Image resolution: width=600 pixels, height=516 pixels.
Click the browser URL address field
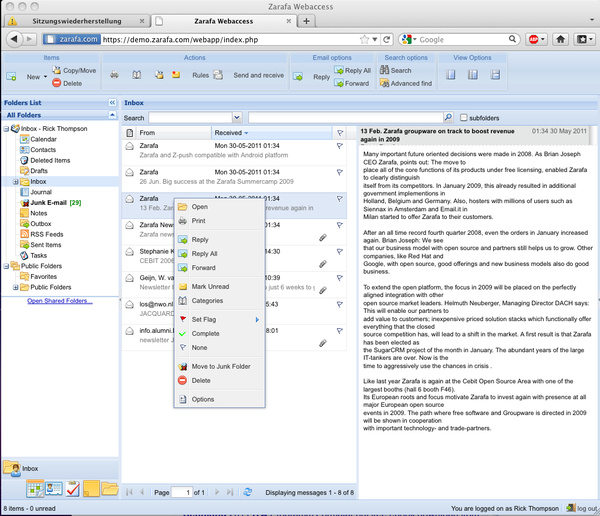[230, 39]
